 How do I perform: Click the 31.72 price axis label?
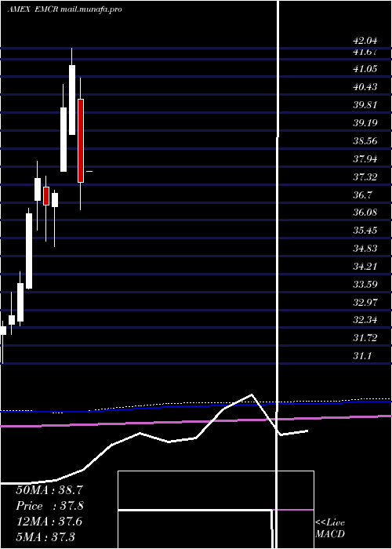point(365,338)
